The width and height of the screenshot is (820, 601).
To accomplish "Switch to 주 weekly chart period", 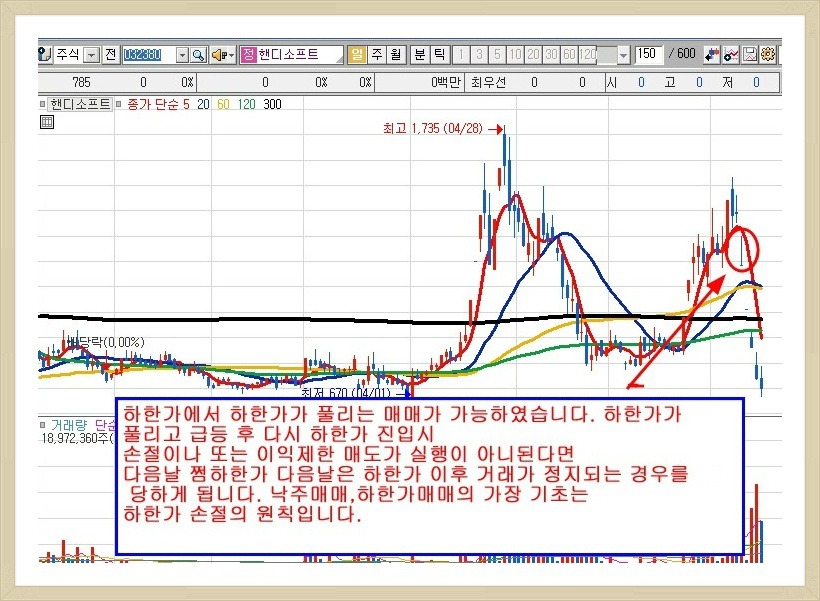I will point(376,54).
